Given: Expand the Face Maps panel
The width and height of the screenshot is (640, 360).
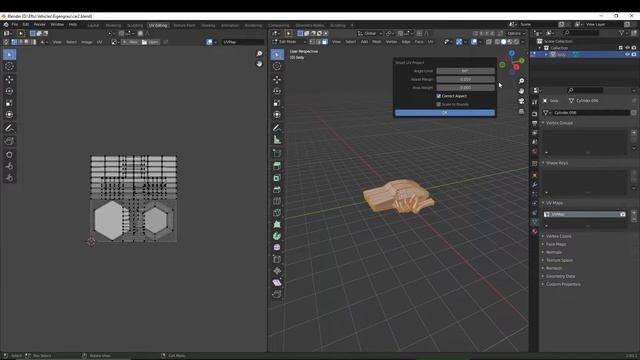Looking at the screenshot, I should click(x=543, y=244).
